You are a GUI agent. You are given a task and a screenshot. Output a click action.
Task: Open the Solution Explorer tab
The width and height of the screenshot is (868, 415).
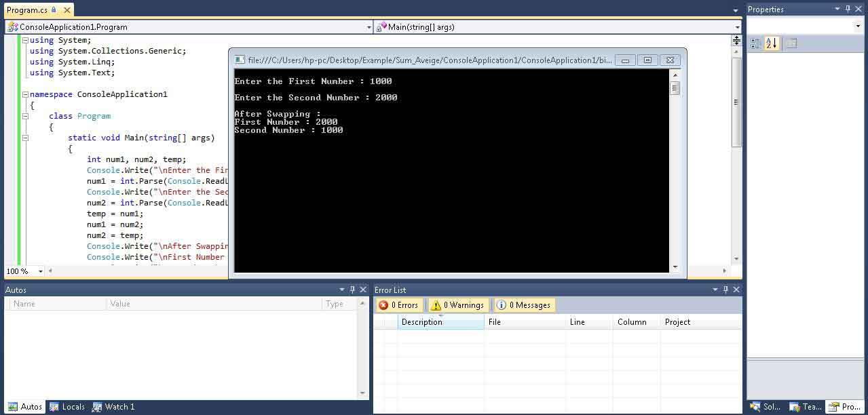click(x=766, y=407)
